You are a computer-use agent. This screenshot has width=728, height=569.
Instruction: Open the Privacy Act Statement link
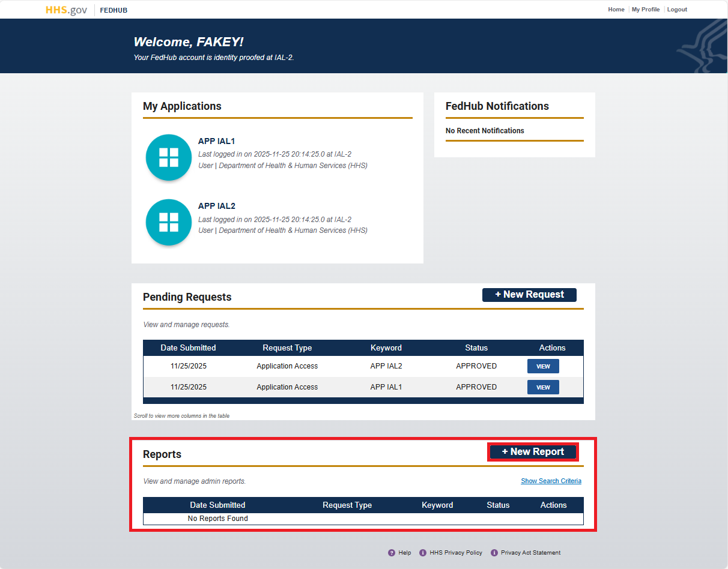[531, 553]
